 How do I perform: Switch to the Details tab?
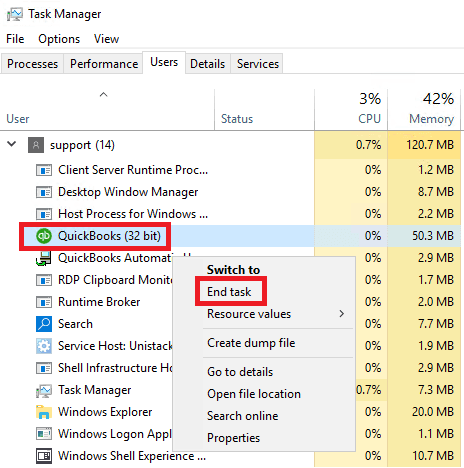point(207,64)
